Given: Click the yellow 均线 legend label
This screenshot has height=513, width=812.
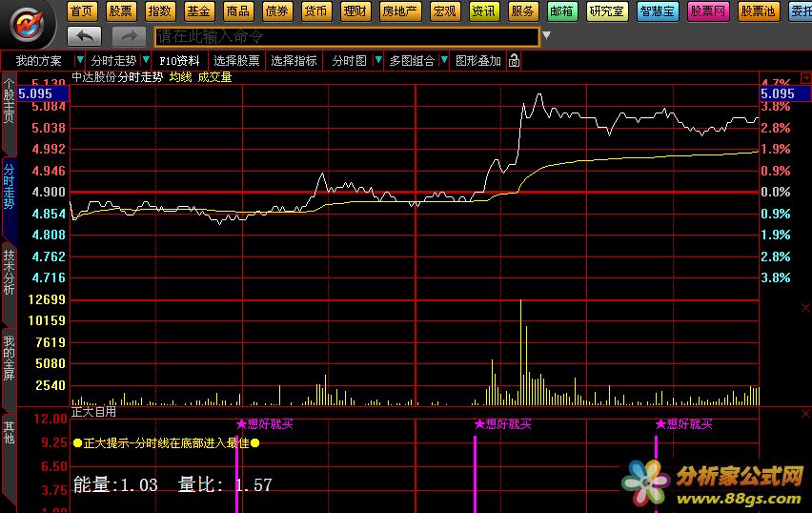Looking at the screenshot, I should coord(181,77).
